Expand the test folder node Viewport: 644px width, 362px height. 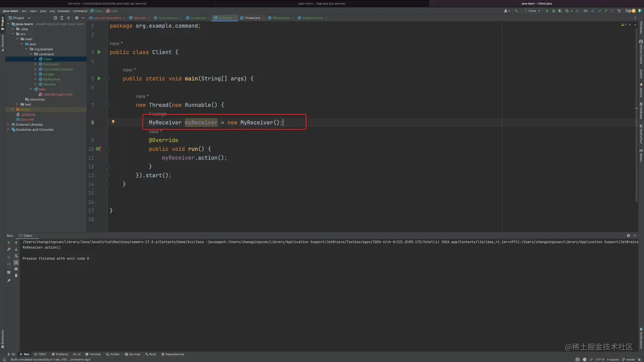pos(17,104)
